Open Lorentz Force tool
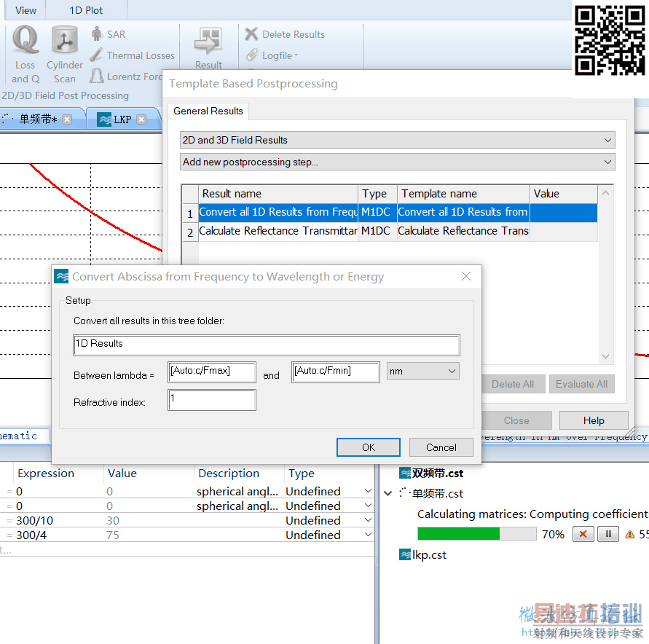 tap(126, 76)
